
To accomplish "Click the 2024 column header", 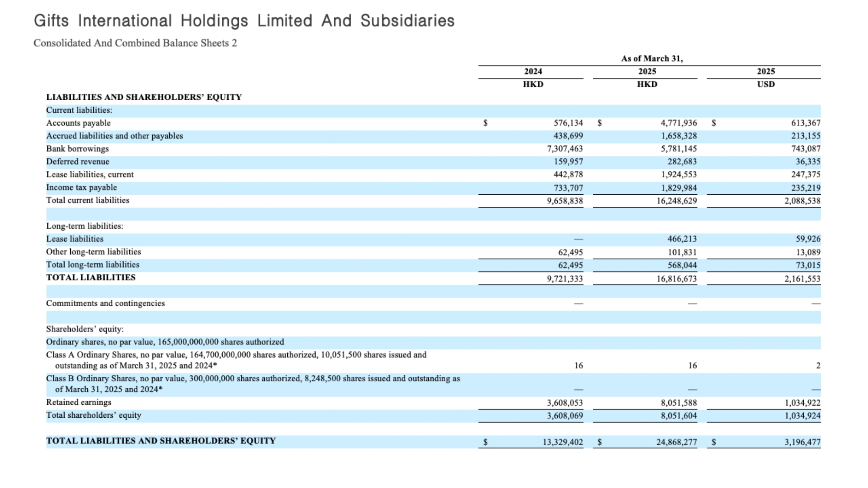I will coord(533,72).
